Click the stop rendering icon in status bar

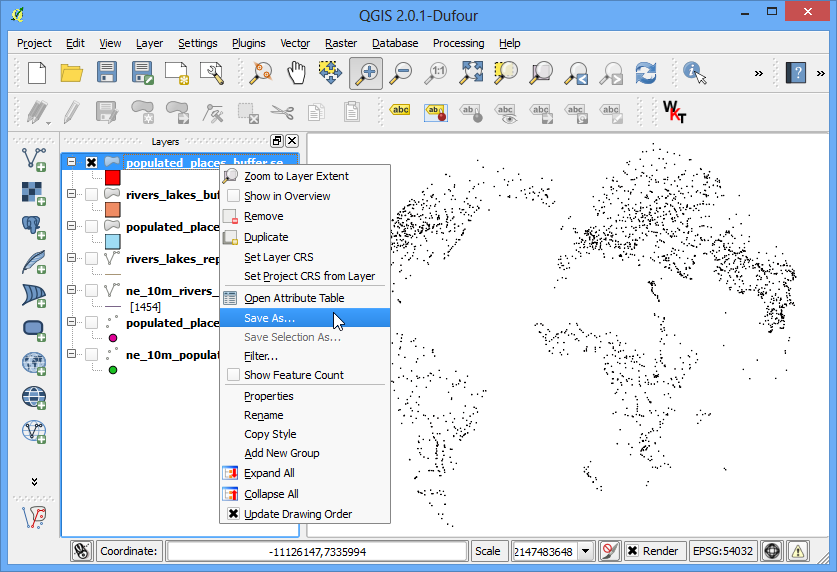(x=609, y=551)
